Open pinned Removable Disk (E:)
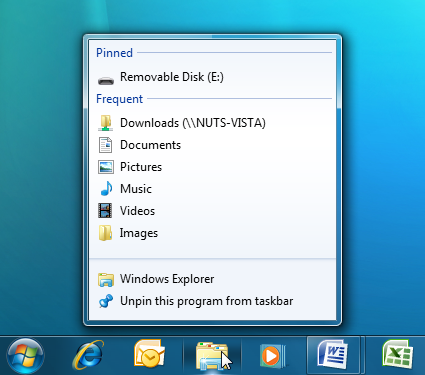This screenshot has height=375, width=425. click(213, 77)
